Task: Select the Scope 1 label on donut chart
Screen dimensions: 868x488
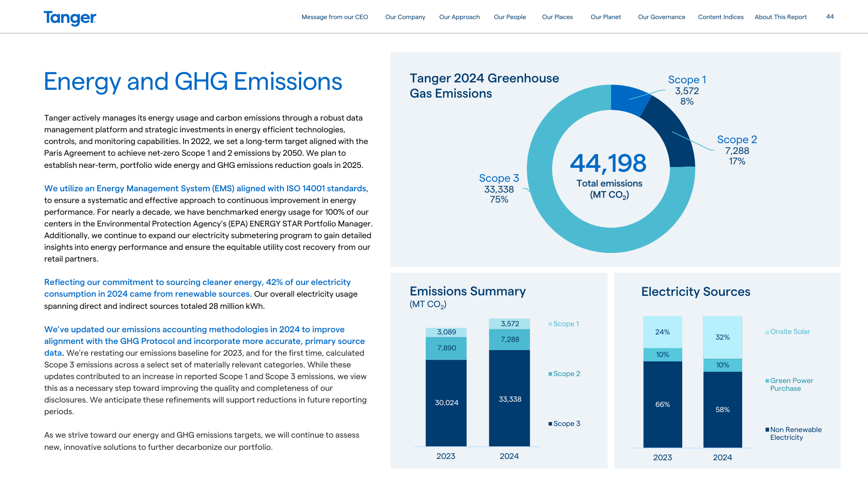Action: click(x=687, y=80)
